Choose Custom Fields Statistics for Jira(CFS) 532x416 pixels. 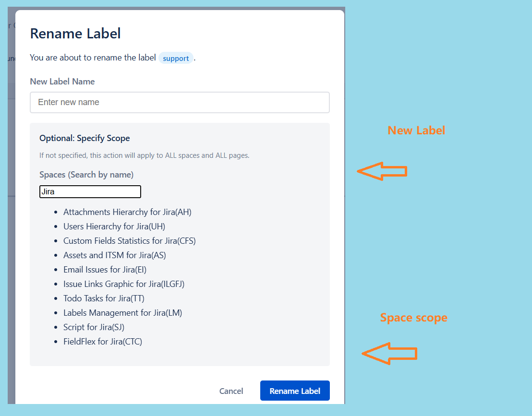[129, 240]
